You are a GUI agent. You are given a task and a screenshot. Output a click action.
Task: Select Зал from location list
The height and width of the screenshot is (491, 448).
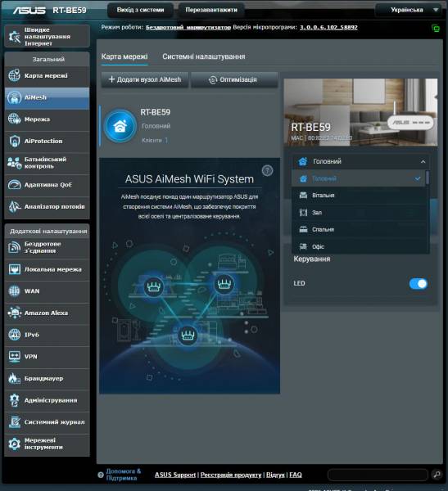pyautogui.click(x=359, y=213)
